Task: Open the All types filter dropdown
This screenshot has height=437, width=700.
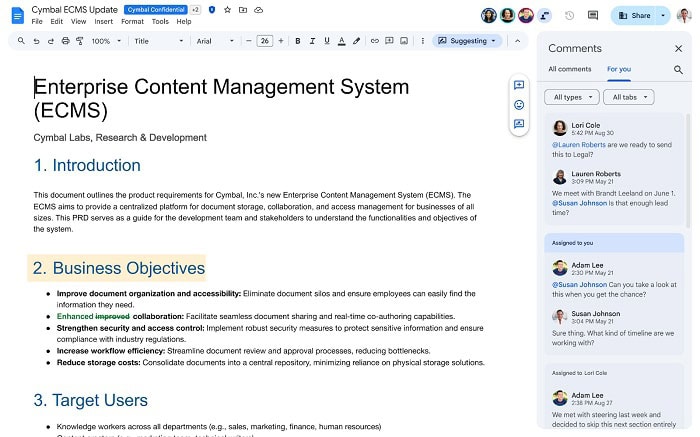Action: tap(572, 97)
